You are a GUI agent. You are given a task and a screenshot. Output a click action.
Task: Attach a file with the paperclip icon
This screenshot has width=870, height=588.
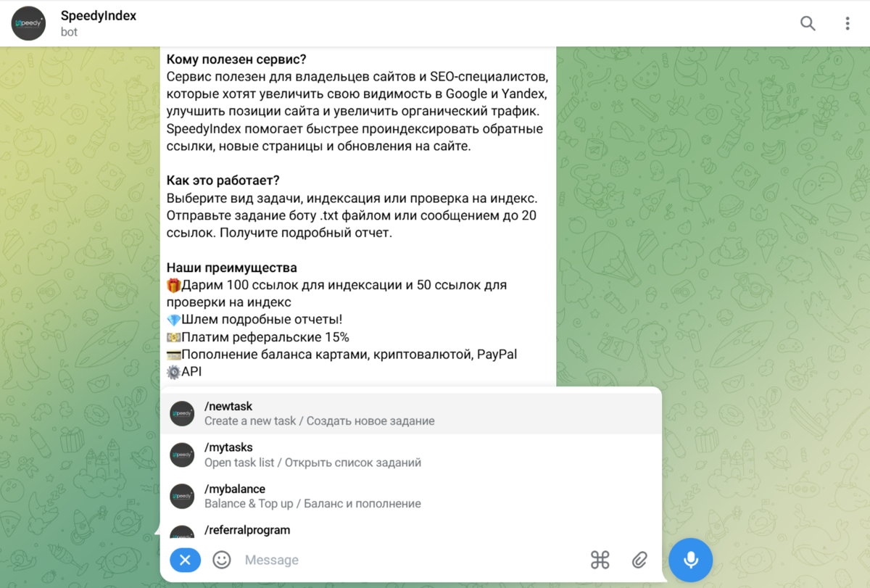639,560
